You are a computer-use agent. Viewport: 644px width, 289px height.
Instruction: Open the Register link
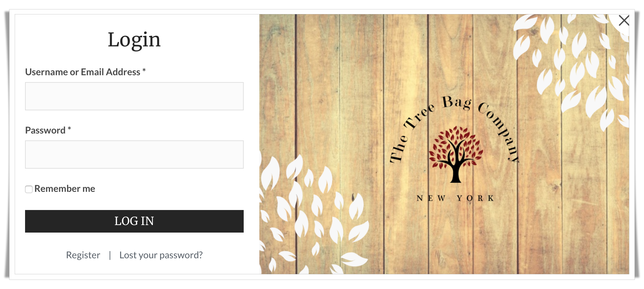click(83, 255)
